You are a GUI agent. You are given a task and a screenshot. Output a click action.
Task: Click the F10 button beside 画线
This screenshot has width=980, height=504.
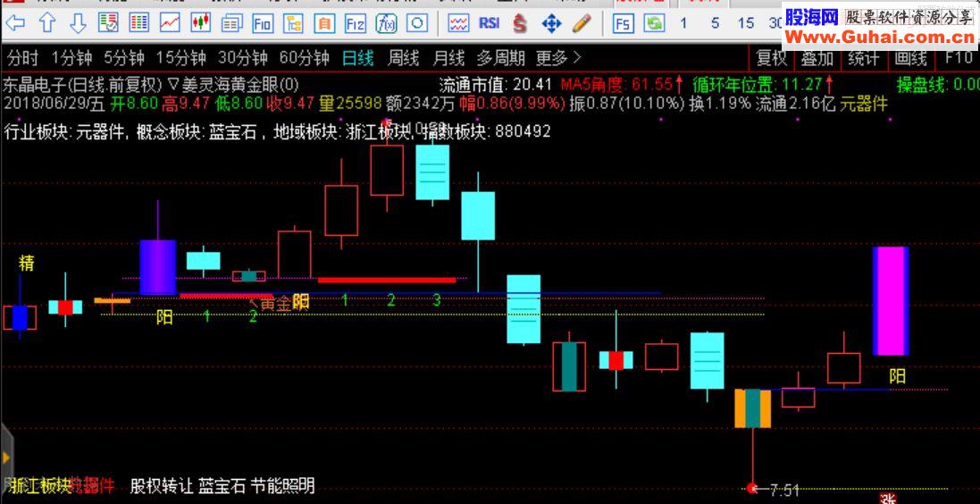click(x=959, y=59)
